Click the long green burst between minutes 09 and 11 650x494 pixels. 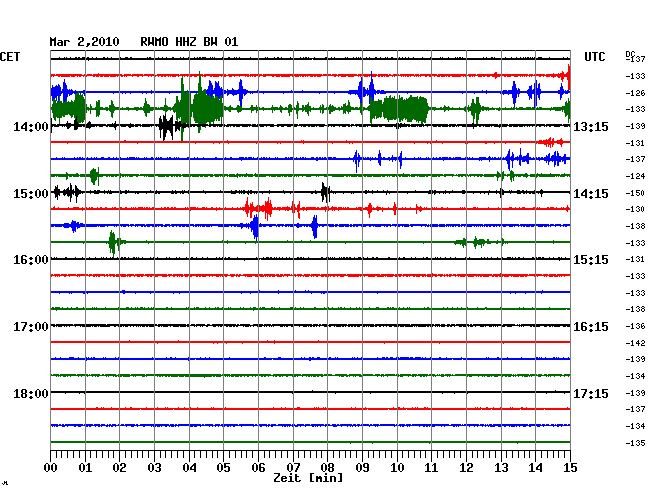tap(399, 109)
